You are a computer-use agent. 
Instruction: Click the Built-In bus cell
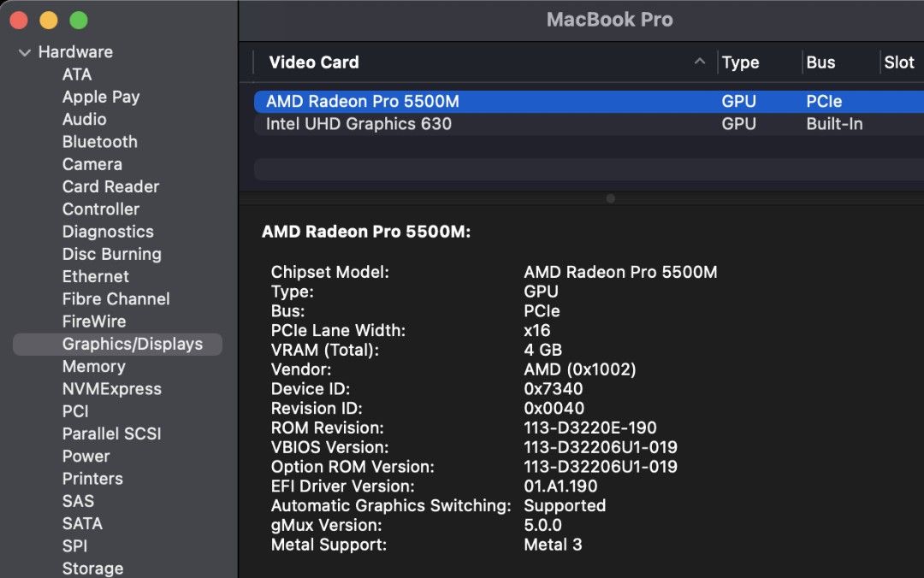click(x=834, y=124)
